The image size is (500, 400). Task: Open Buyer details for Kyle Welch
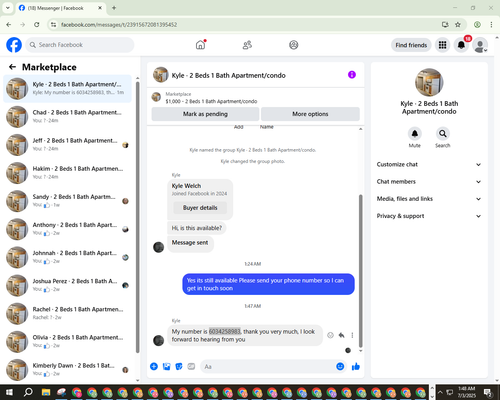(200, 208)
